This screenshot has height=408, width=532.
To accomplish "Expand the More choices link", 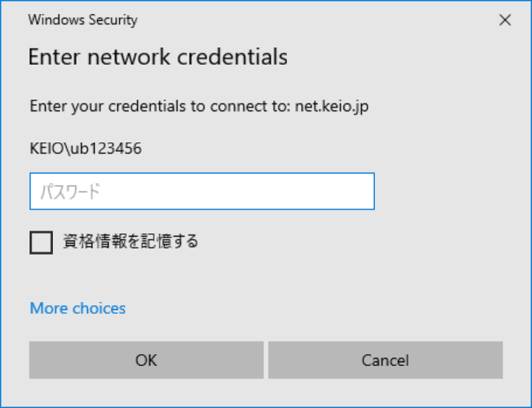I will tap(78, 308).
